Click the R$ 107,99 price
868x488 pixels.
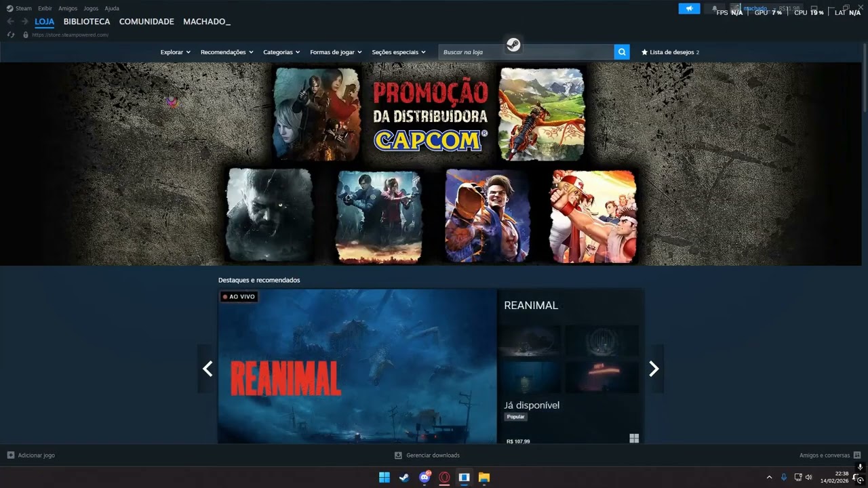518,441
